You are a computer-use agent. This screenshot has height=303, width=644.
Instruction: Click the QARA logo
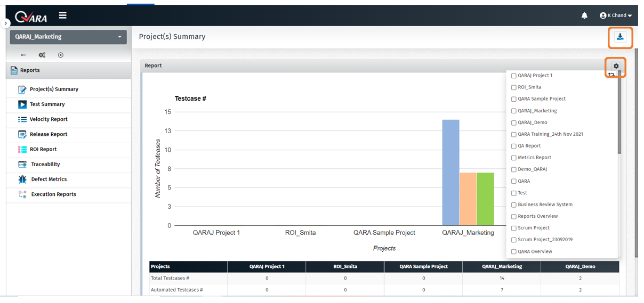(31, 17)
